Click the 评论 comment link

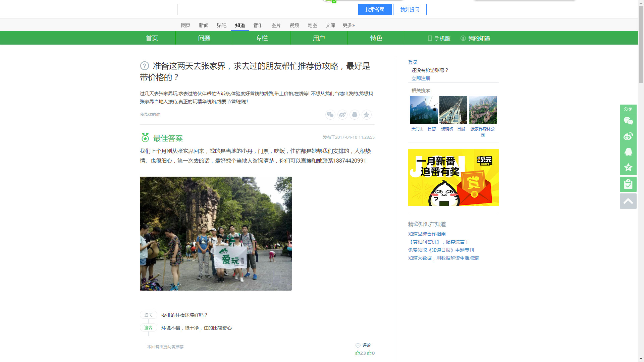(x=367, y=345)
